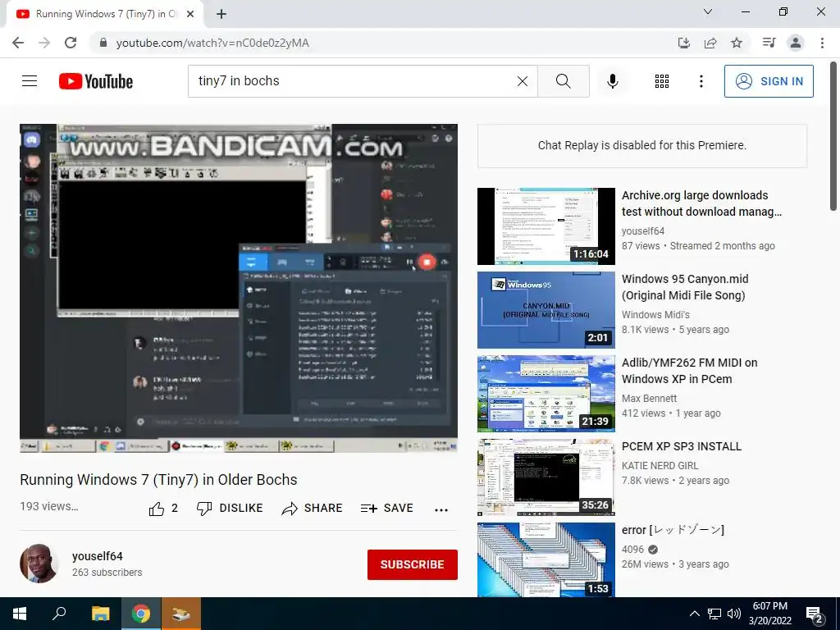Open the YouTube apps grid icon
This screenshot has height=630, width=840.
point(662,81)
